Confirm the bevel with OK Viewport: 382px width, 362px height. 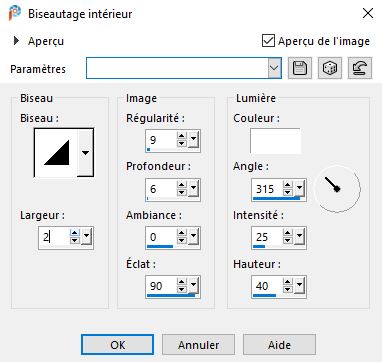point(117,345)
